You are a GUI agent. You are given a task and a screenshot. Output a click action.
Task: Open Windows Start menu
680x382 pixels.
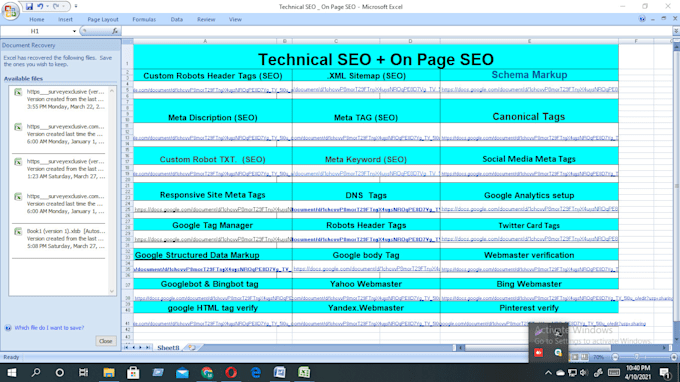tap(12, 372)
